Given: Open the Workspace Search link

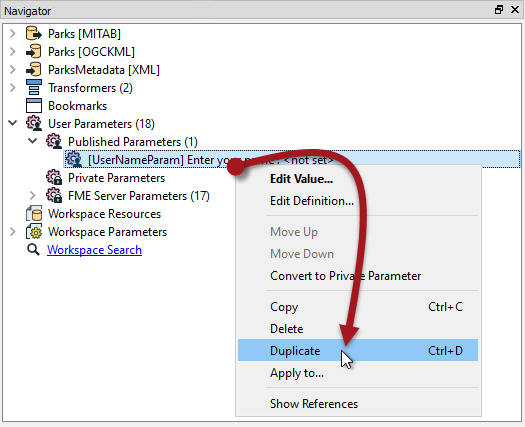Looking at the screenshot, I should (94, 250).
